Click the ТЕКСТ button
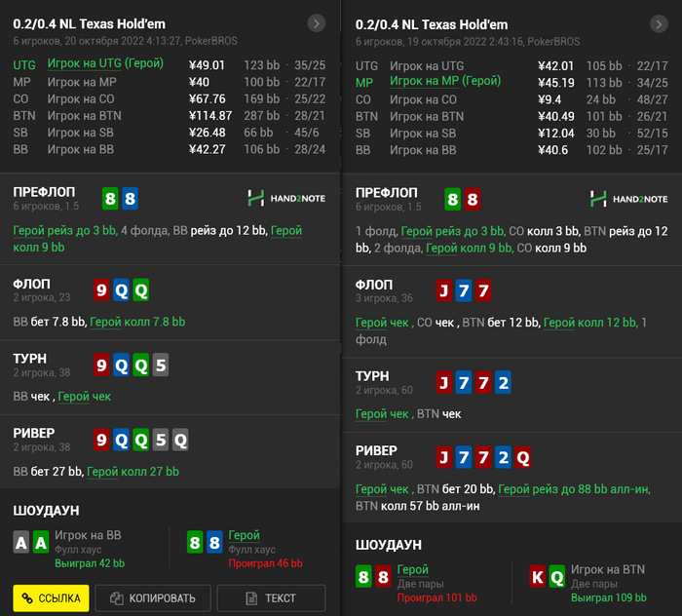The height and width of the screenshot is (616, 682). click(271, 598)
